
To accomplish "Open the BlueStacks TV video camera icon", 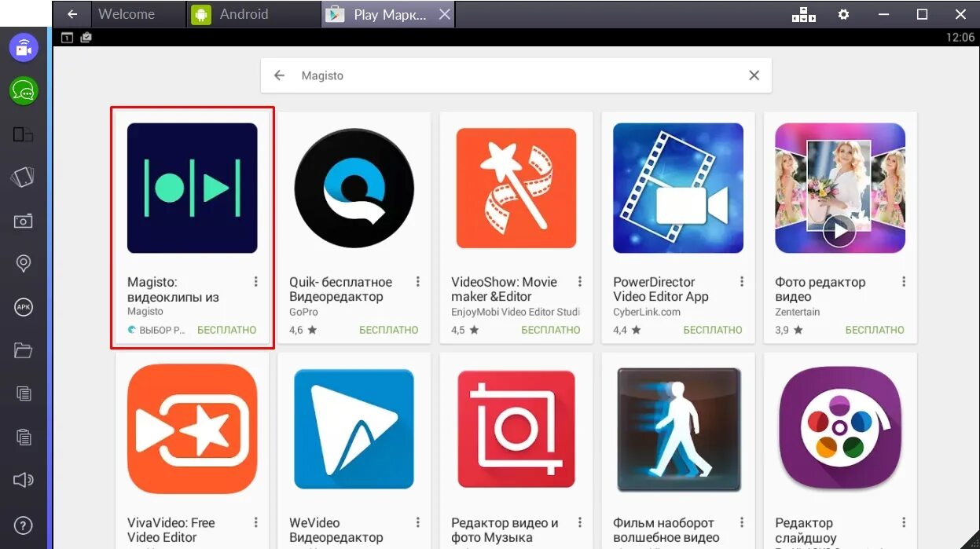I will click(24, 48).
